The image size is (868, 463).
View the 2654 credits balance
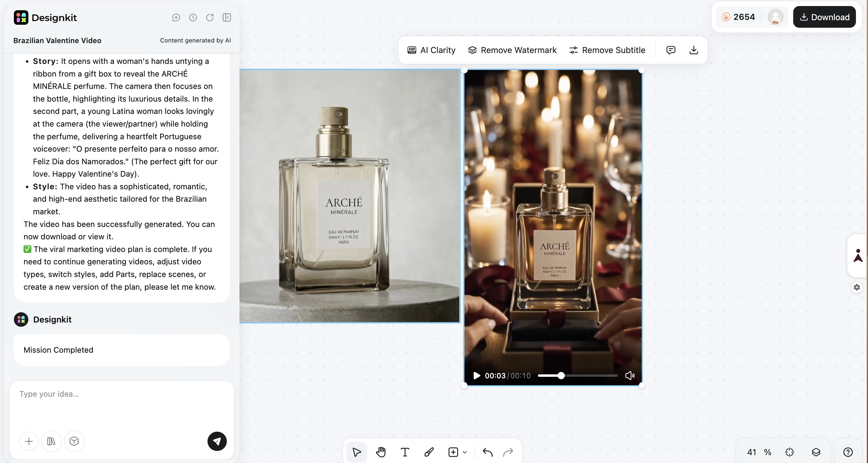(x=738, y=17)
